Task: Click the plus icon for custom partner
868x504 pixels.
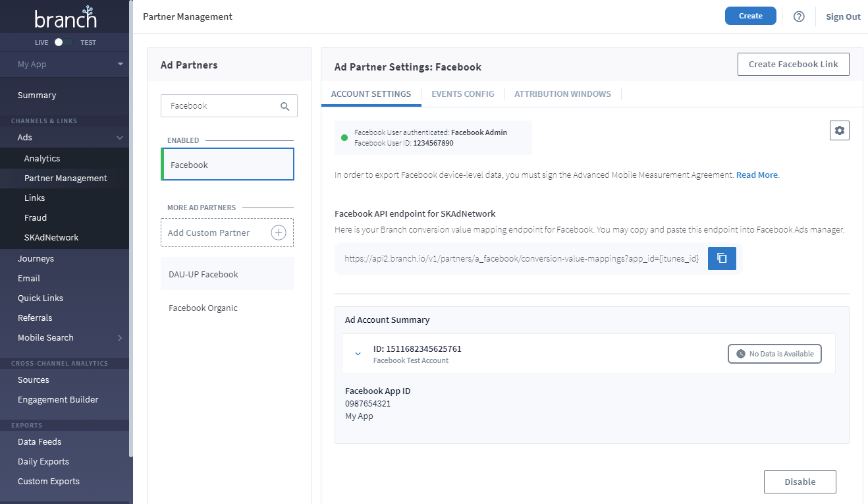Action: point(279,233)
